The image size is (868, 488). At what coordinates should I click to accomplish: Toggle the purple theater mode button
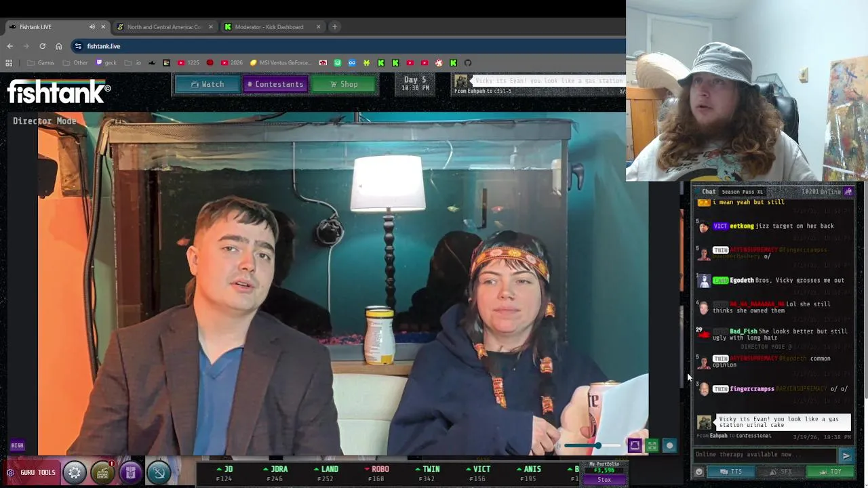(x=635, y=445)
